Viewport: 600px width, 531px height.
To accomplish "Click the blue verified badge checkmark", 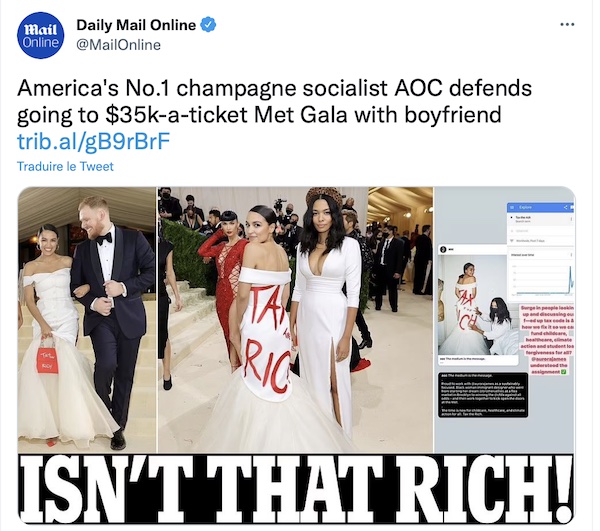I will (x=209, y=25).
